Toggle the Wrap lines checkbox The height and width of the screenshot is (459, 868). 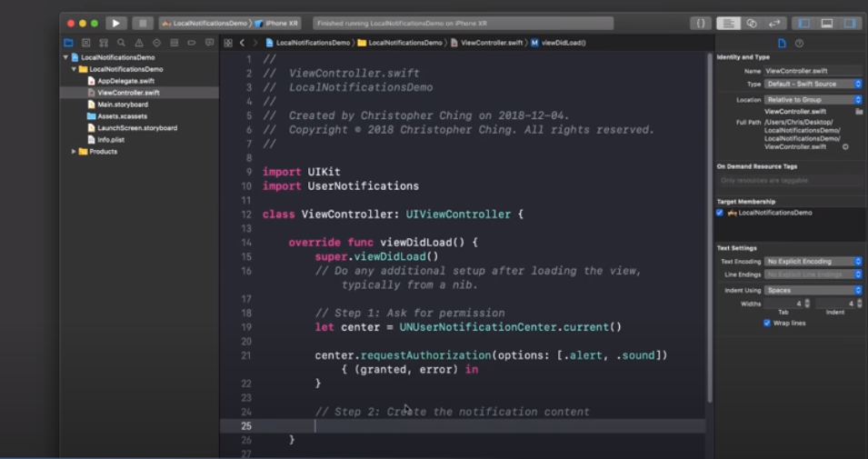click(x=767, y=324)
